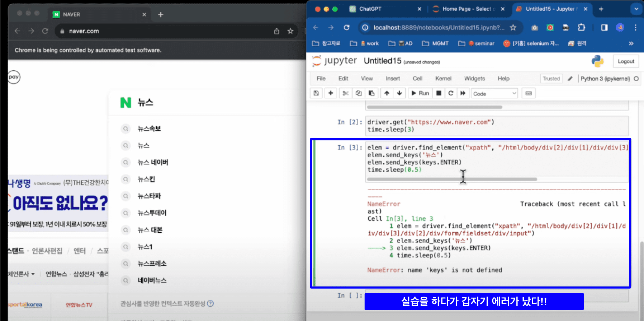Show more bookmarks with the chevron
644x321 pixels.
tap(631, 43)
